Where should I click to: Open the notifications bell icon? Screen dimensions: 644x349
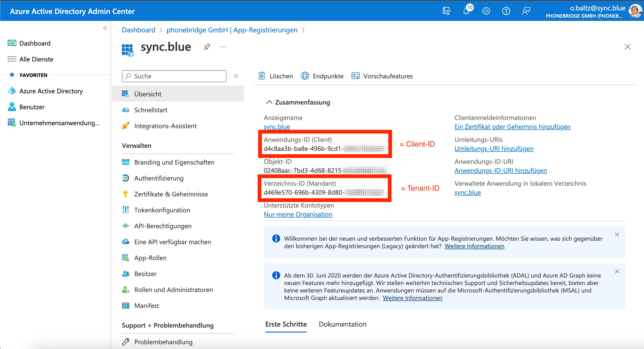[466, 11]
